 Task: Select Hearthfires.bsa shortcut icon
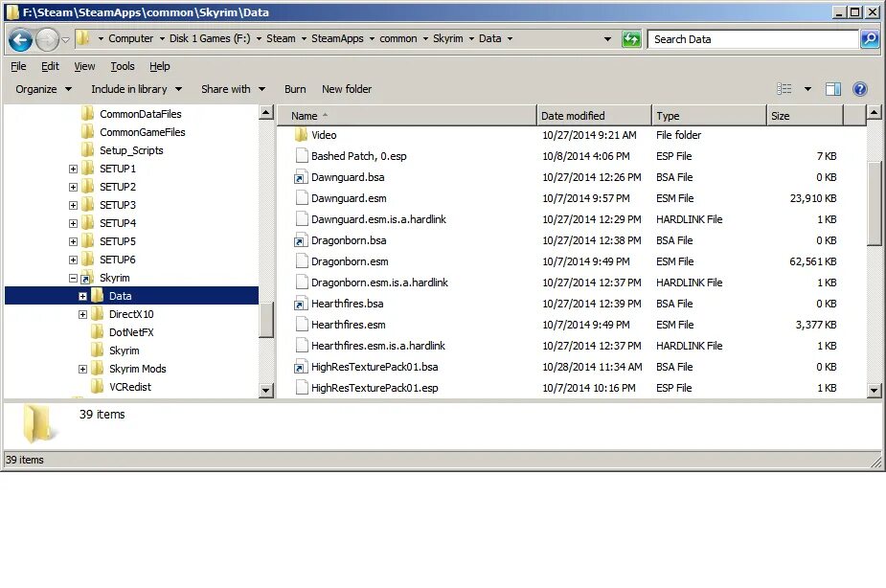click(301, 304)
